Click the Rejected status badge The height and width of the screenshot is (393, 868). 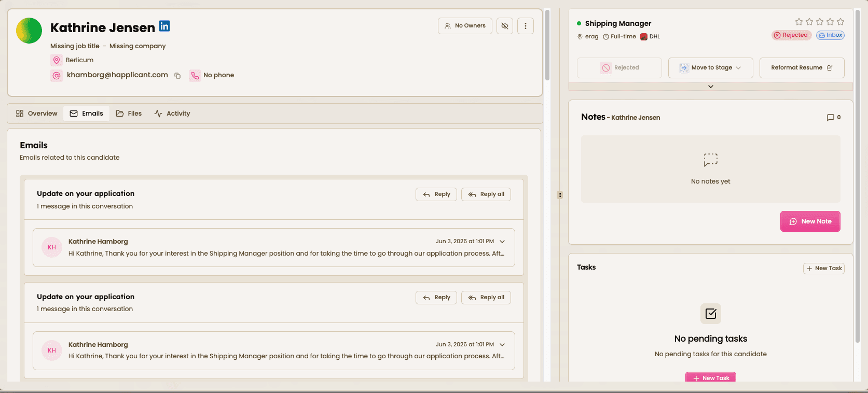[791, 35]
